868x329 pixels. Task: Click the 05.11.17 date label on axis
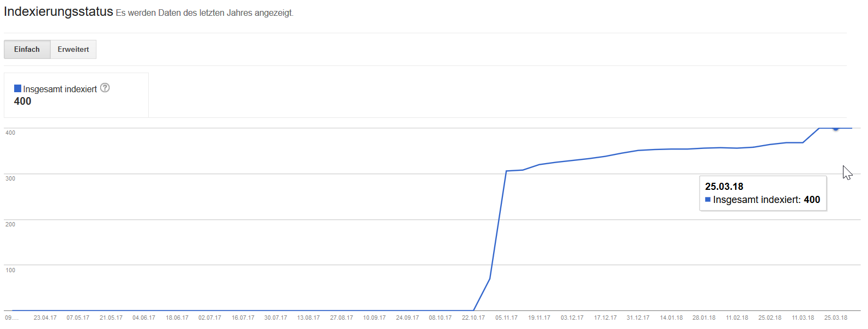pos(506,318)
